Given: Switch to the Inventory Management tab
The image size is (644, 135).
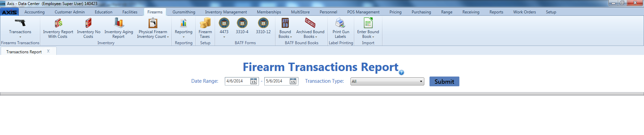Looking at the screenshot, I should click(x=226, y=12).
